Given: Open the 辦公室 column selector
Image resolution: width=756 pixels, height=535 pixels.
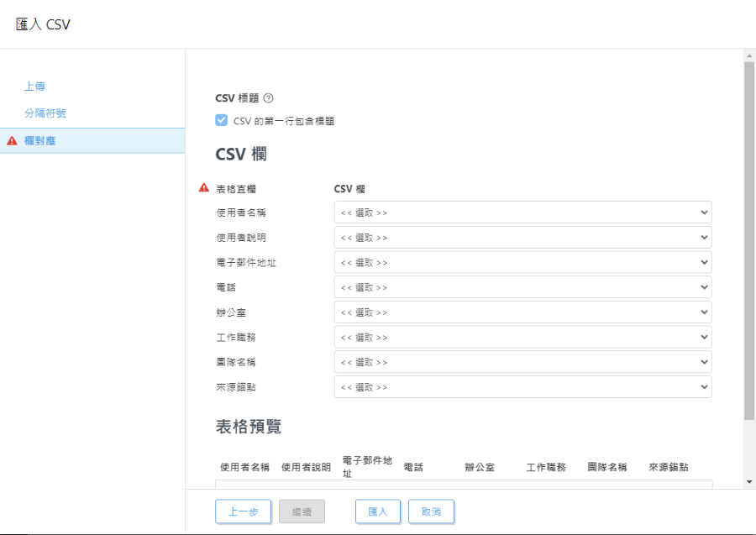Looking at the screenshot, I should coord(522,312).
